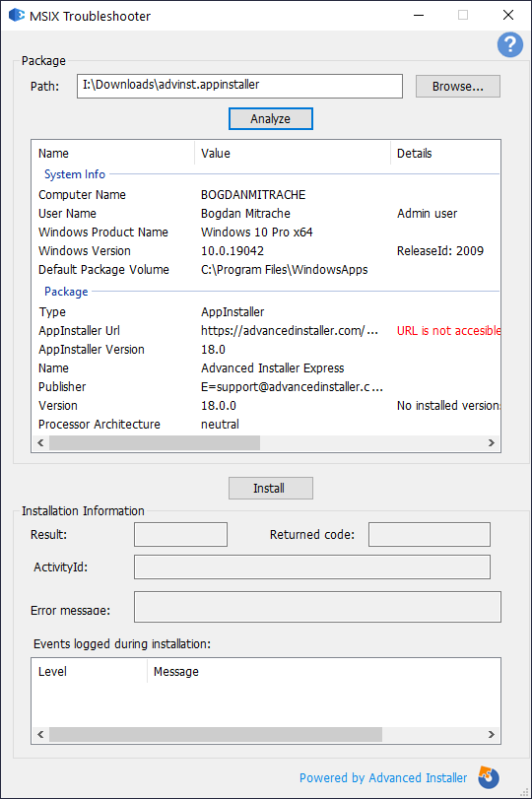
Task: Click the 18.0.0 version value
Action: click(x=219, y=406)
